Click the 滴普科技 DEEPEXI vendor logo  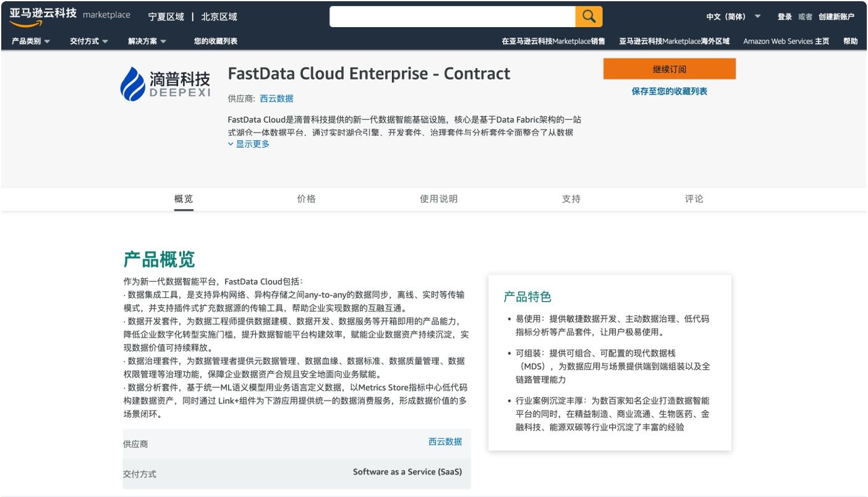pos(164,85)
